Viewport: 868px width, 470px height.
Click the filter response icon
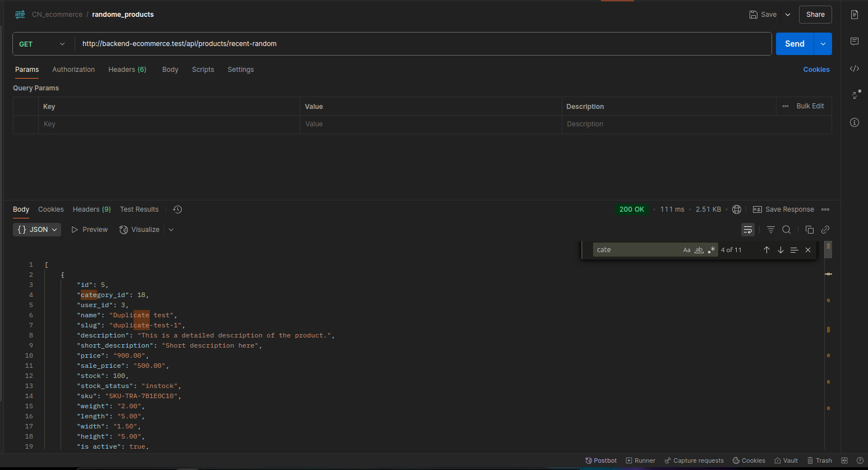pyautogui.click(x=771, y=230)
